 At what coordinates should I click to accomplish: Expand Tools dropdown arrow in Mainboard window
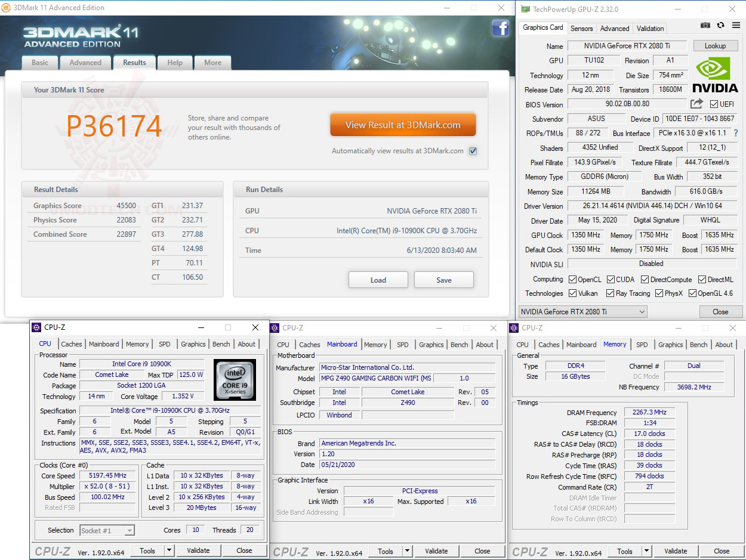(x=408, y=551)
